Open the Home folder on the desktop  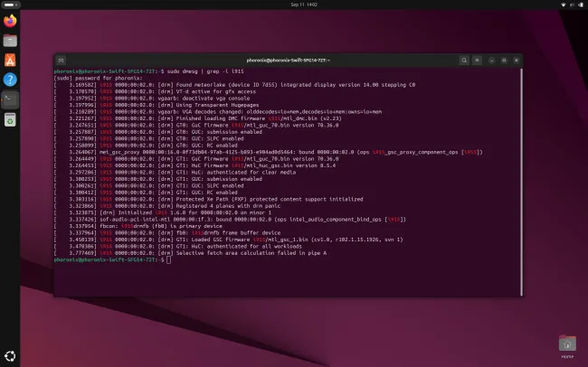(x=567, y=347)
